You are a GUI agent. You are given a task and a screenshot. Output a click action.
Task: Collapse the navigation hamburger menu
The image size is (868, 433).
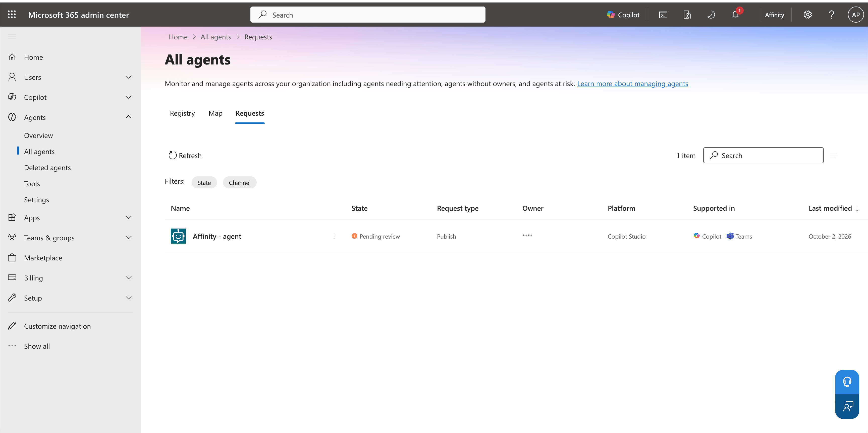point(12,37)
